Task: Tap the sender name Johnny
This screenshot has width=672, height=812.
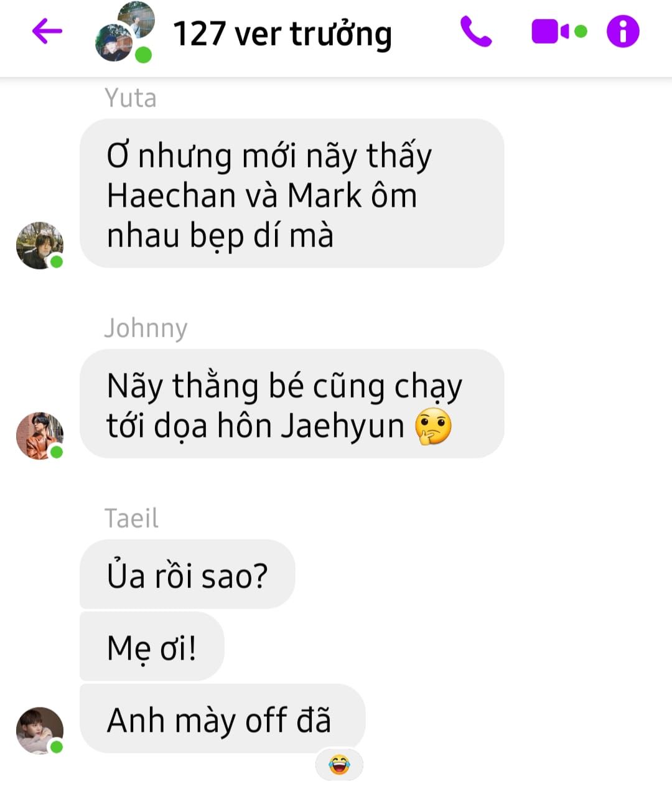Action: point(146,329)
